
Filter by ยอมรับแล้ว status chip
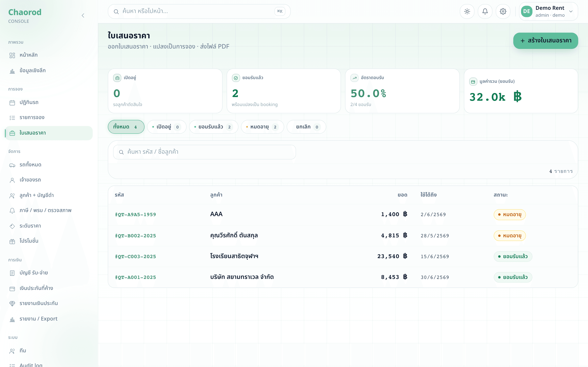coord(214,127)
